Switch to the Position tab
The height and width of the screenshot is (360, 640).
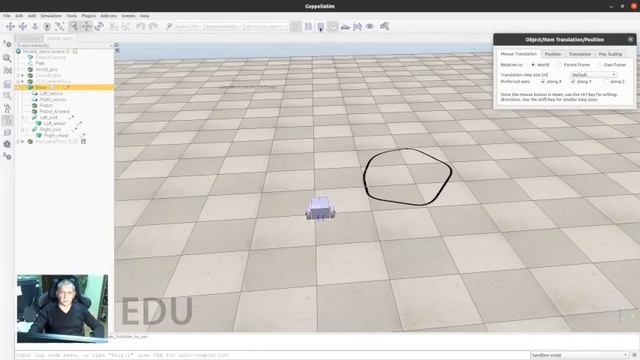553,54
